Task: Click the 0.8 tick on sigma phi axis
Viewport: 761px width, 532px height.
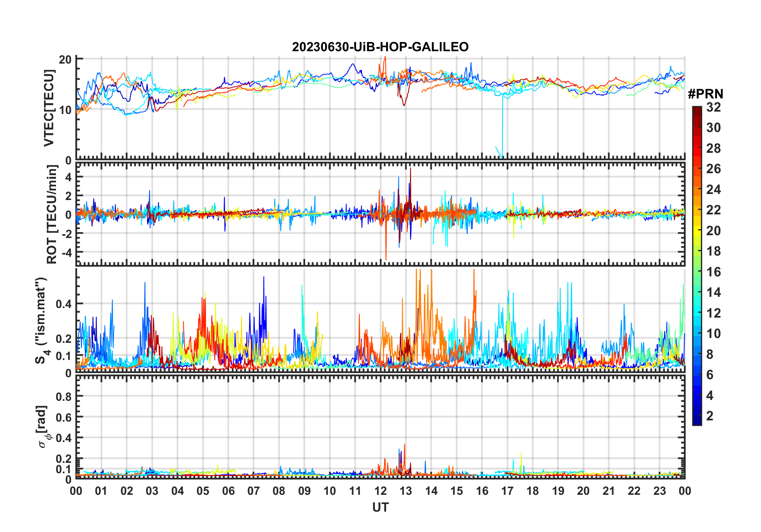Action: point(64,397)
